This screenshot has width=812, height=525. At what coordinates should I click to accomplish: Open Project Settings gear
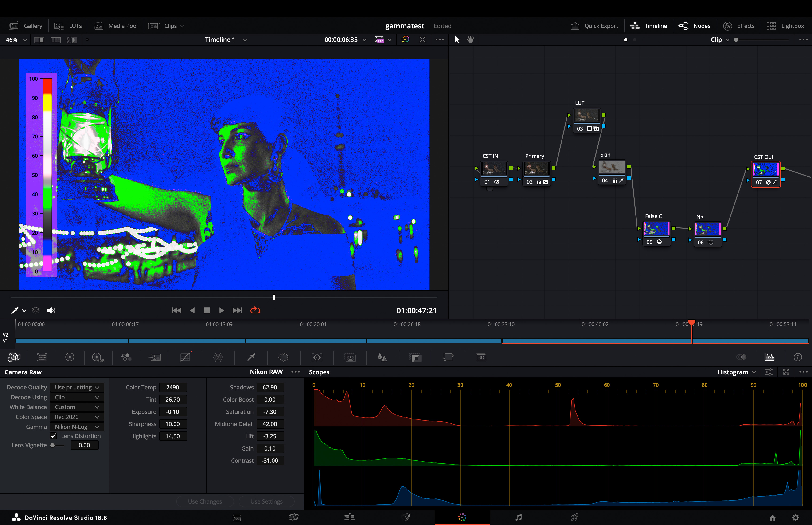pyautogui.click(x=796, y=517)
